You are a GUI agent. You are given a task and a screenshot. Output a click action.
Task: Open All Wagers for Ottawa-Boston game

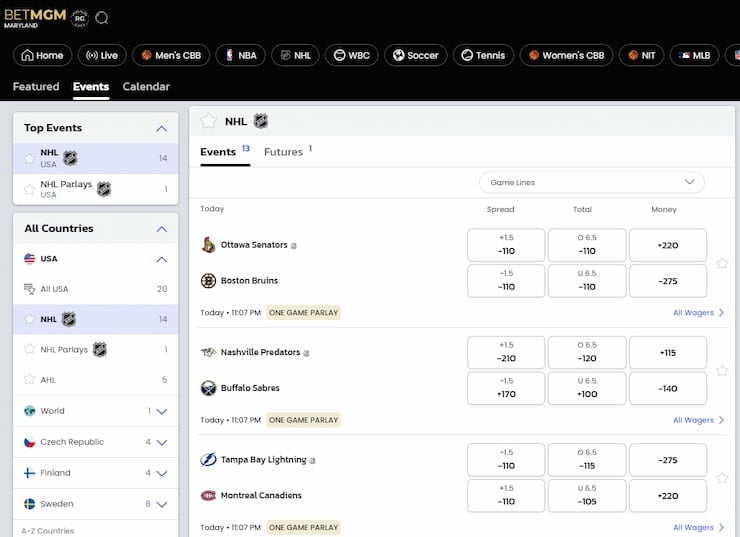click(698, 313)
